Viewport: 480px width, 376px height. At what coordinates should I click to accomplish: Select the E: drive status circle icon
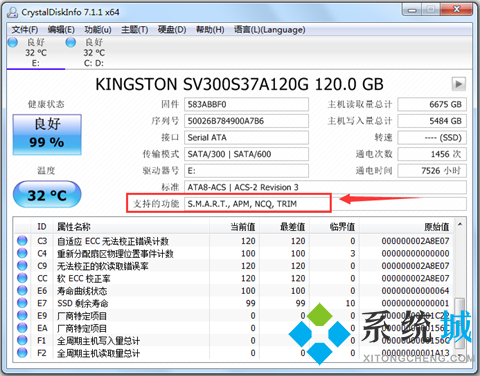point(13,42)
